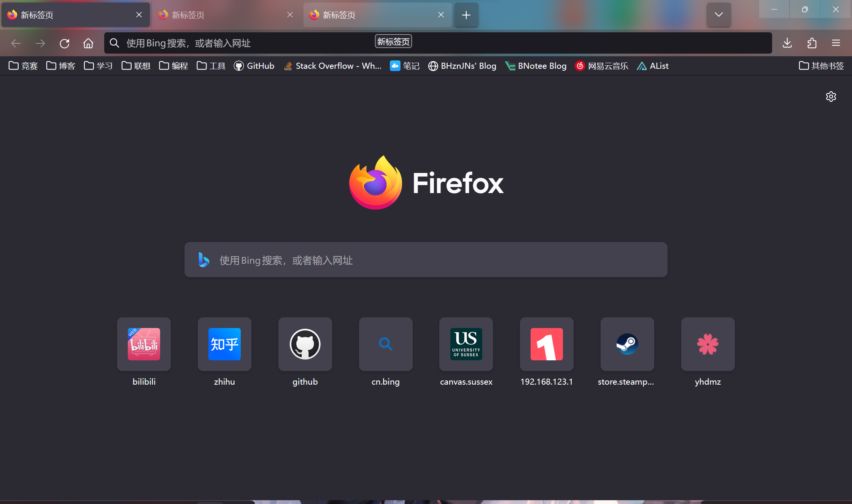Screen dimensions: 852x504
Task: Go back using the back arrow
Action: tap(16, 43)
